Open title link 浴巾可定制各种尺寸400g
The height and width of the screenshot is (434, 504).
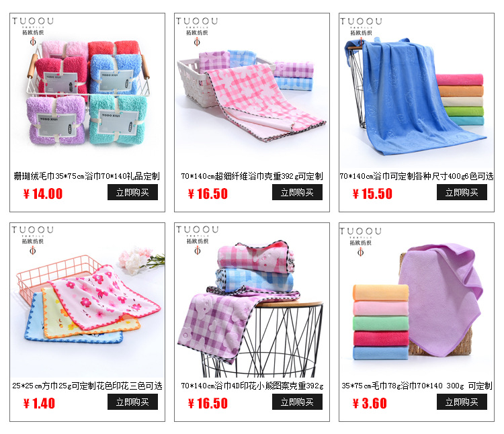click(417, 176)
